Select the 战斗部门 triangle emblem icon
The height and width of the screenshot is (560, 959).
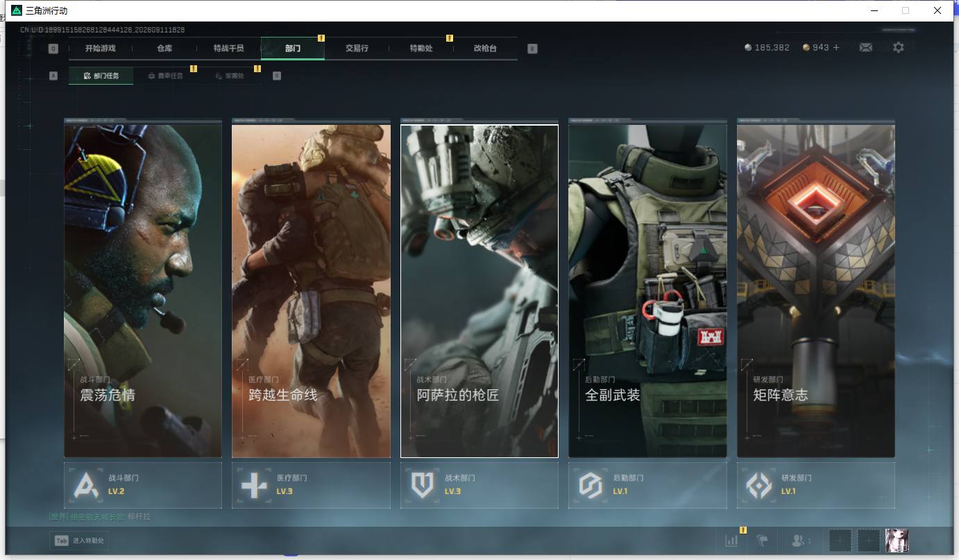pos(86,485)
